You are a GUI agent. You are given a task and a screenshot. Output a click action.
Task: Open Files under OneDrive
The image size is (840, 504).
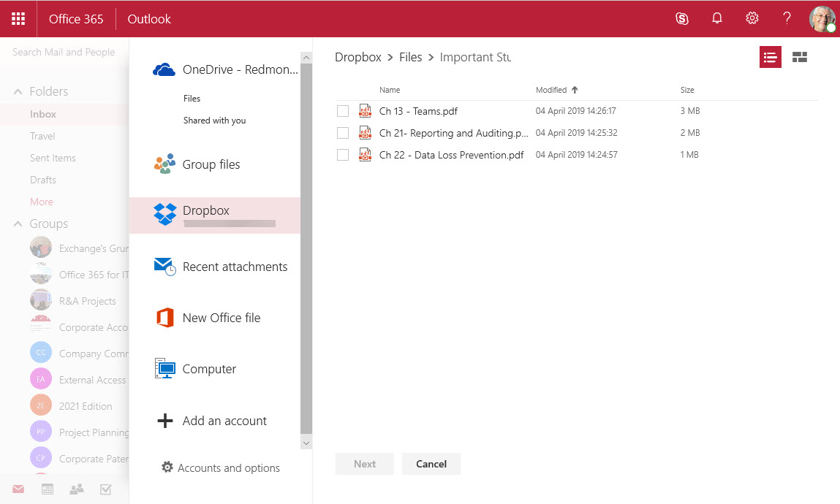192,99
